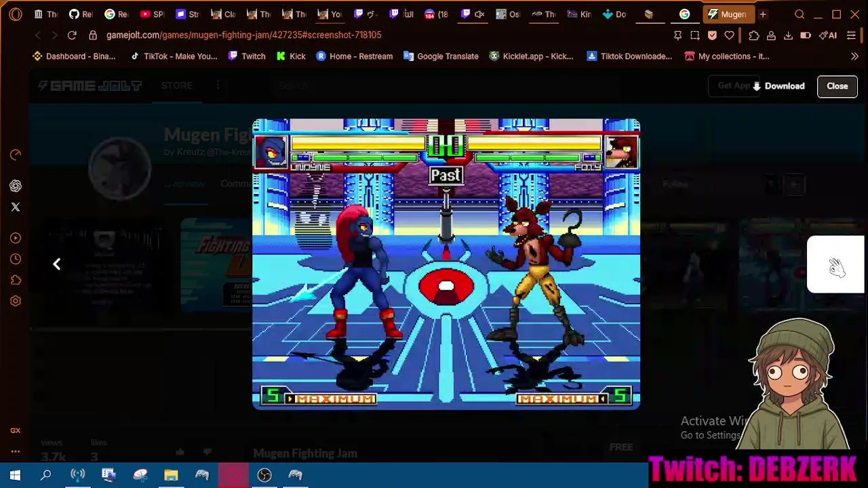Open the Snipping Tool taskbar icon
Screen dimensions: 868x488
click(x=140, y=475)
